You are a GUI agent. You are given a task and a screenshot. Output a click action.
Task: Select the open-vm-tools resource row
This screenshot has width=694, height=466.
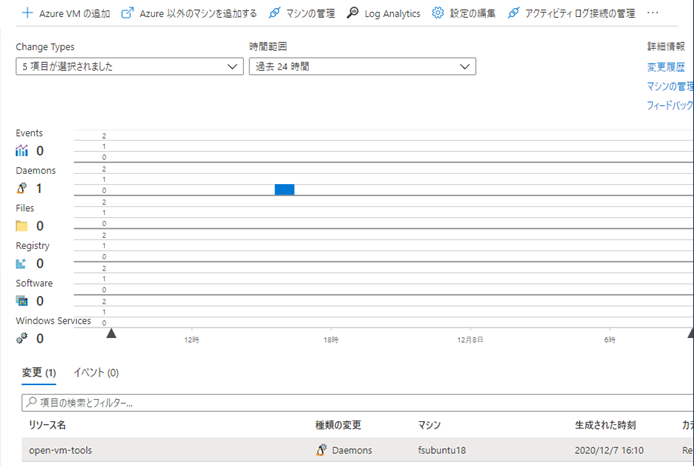[x=358, y=450]
